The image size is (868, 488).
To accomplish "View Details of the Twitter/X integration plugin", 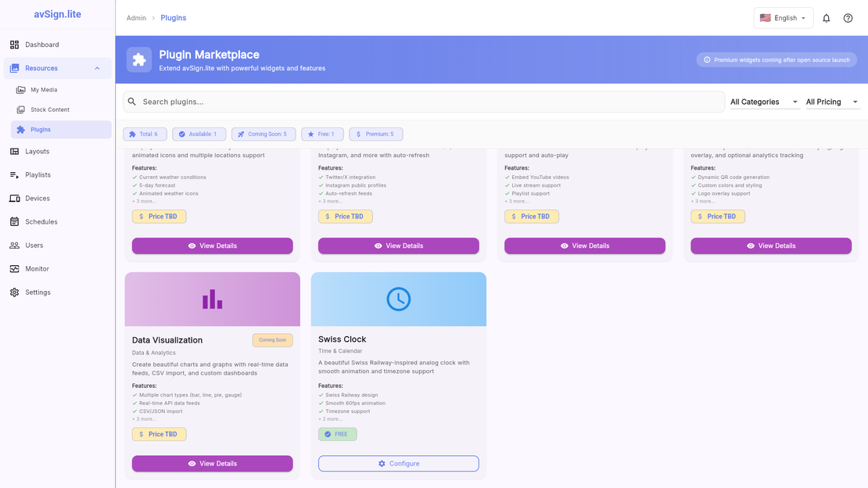I will tap(399, 246).
